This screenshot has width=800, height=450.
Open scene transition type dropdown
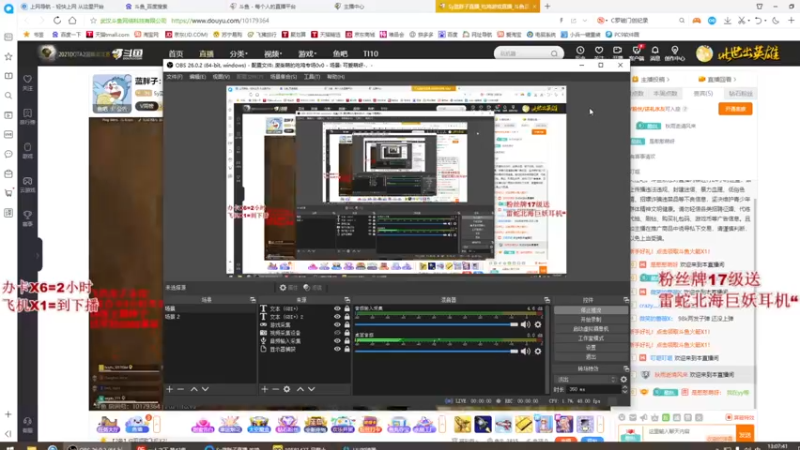pos(586,380)
